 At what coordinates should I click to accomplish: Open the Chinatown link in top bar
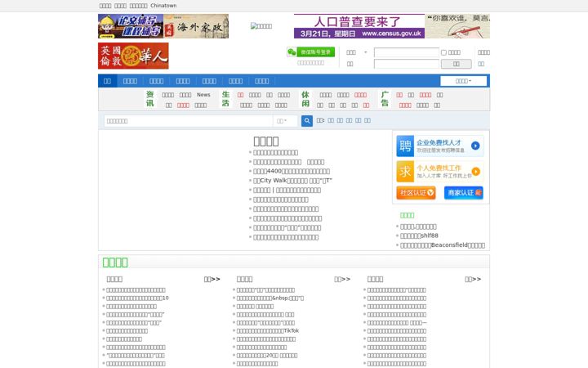(163, 6)
